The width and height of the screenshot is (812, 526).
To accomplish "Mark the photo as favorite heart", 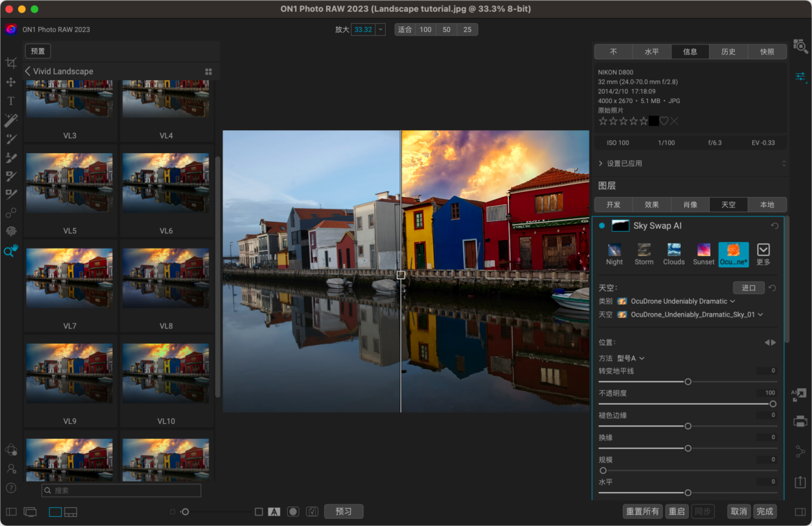I will [x=664, y=121].
